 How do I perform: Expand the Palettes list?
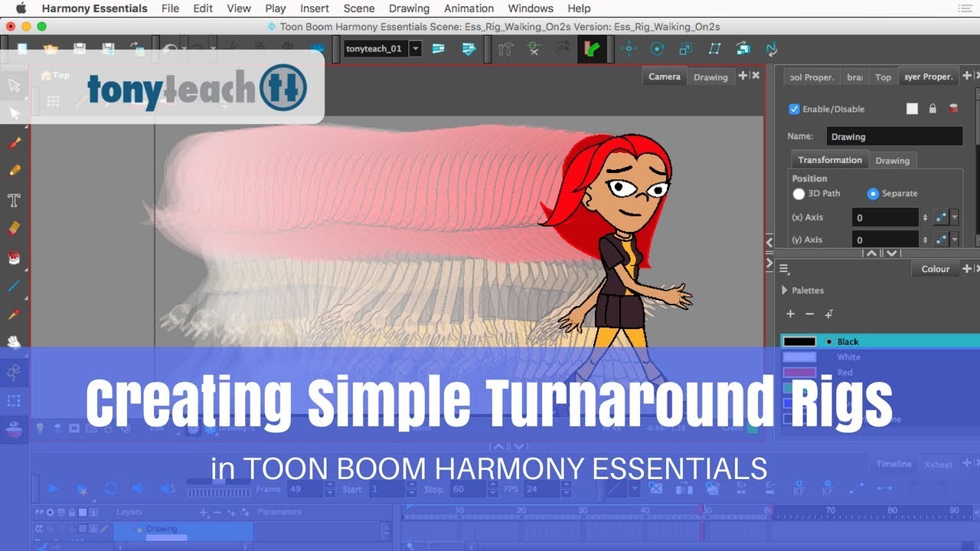click(x=785, y=290)
